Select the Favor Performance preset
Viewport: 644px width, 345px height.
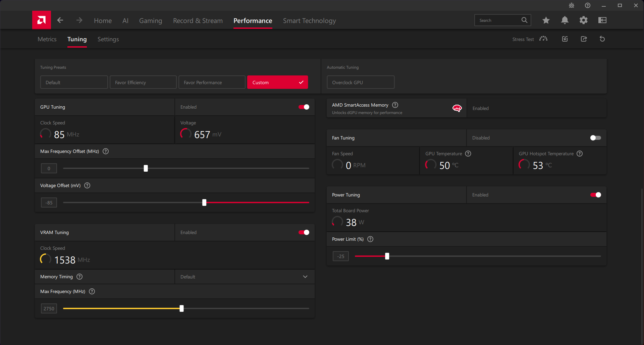(x=212, y=82)
